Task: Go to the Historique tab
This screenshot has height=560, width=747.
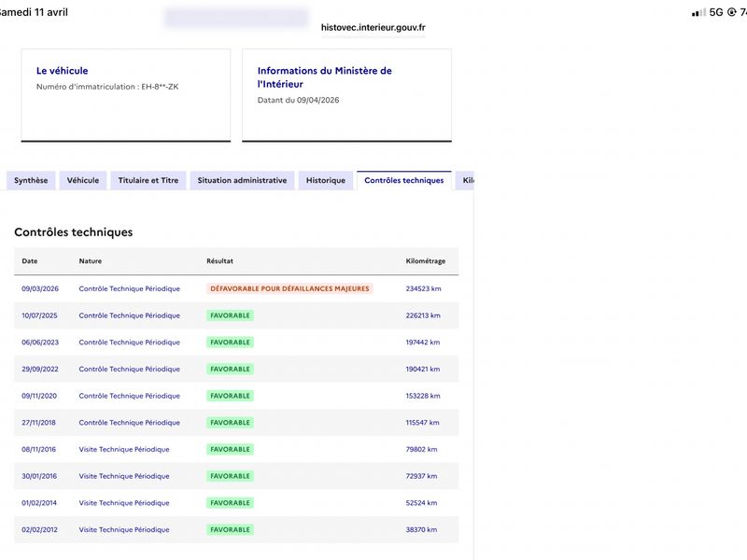Action: click(x=325, y=180)
